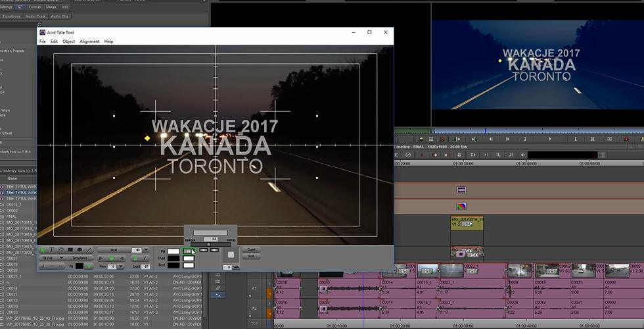This screenshot has width=644, height=329.
Task: Open the Kern value dropdown arrow
Action: click(x=121, y=266)
